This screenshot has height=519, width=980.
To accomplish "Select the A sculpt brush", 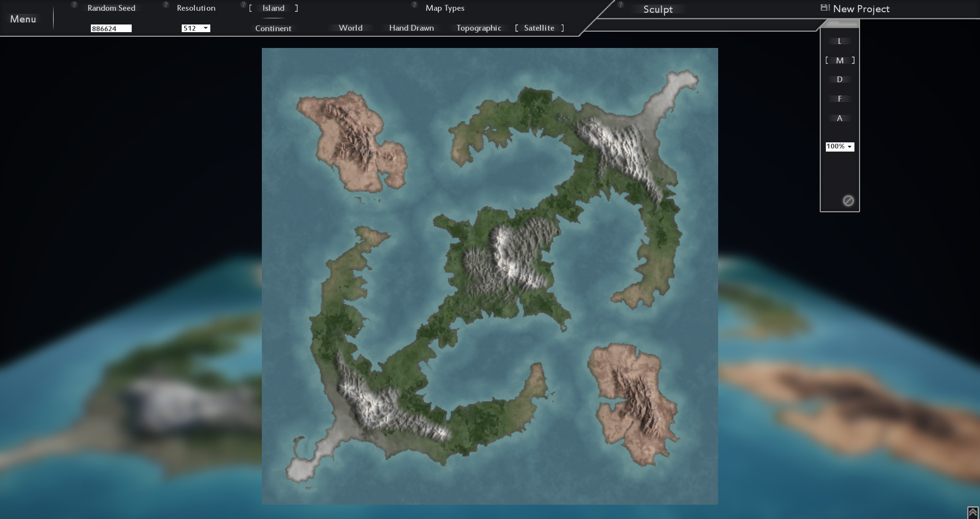I will point(839,118).
